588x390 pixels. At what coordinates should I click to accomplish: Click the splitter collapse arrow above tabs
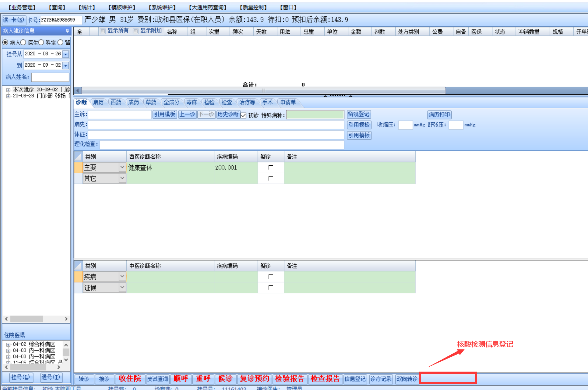325,96
